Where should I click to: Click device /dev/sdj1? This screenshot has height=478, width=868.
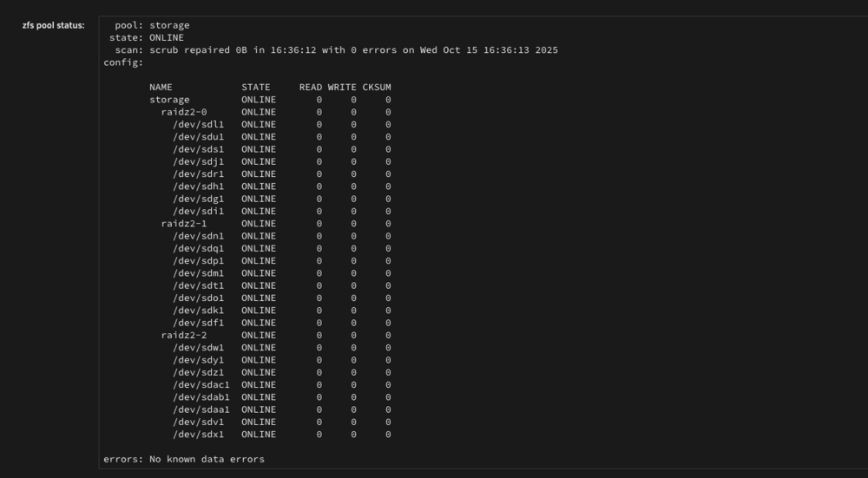click(198, 161)
